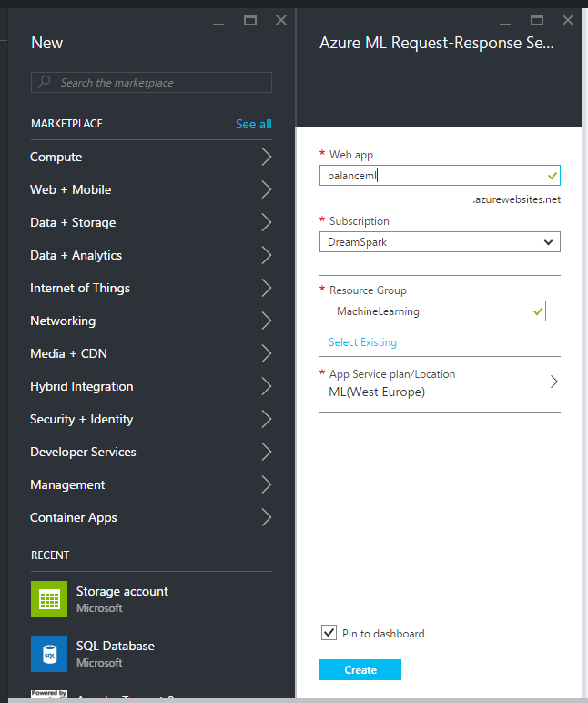
Task: Expand the Web + Mobile chevron
Action: pyautogui.click(x=266, y=189)
